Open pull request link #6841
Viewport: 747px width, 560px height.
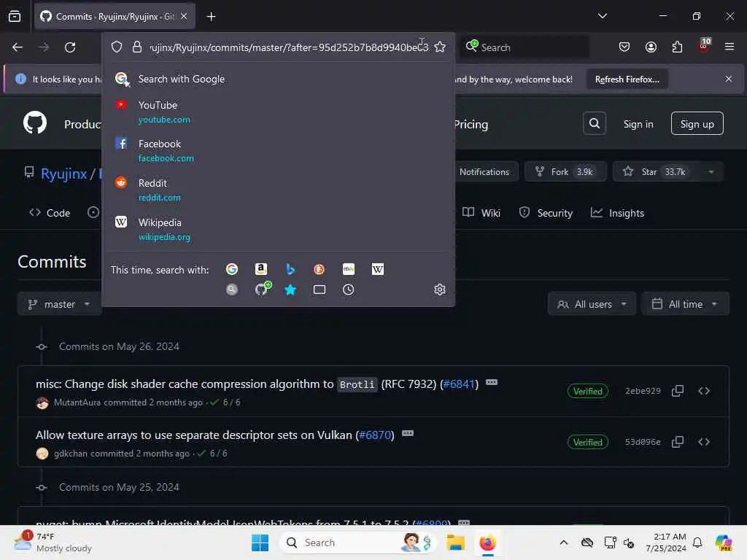click(459, 384)
